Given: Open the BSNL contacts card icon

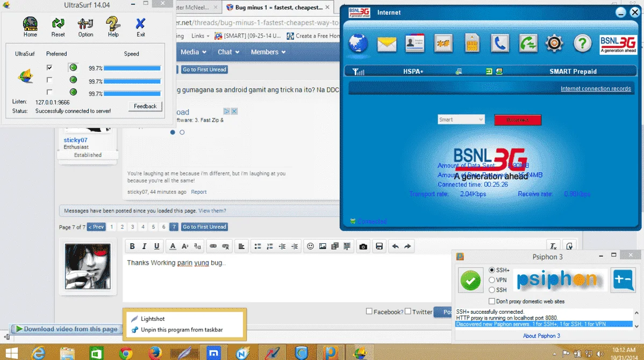Looking at the screenshot, I should tap(414, 43).
